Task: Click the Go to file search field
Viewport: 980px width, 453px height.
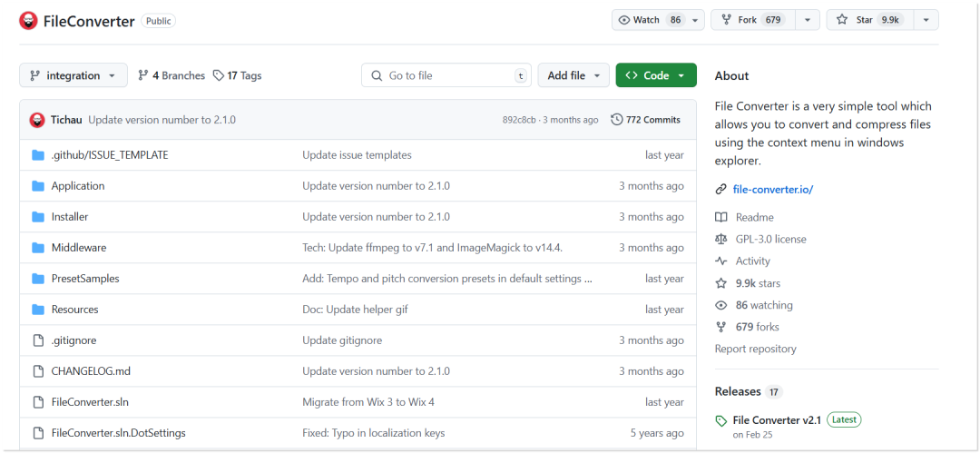Action: pos(445,76)
